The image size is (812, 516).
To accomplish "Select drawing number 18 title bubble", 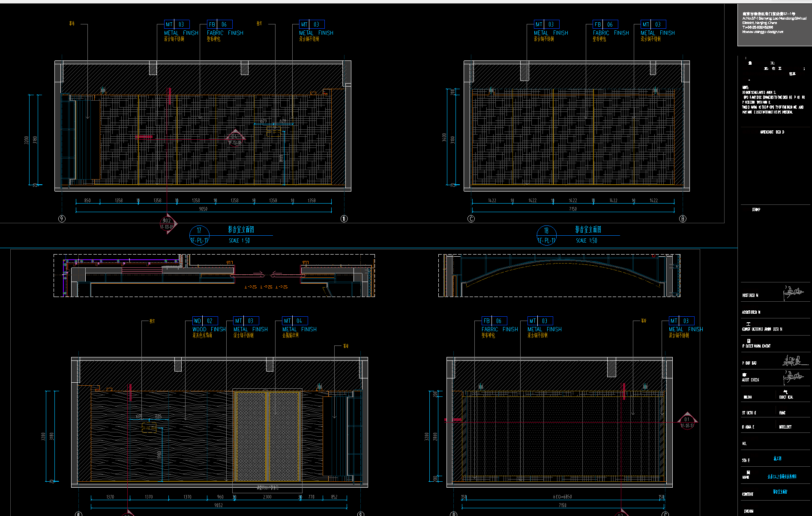I will [546, 235].
